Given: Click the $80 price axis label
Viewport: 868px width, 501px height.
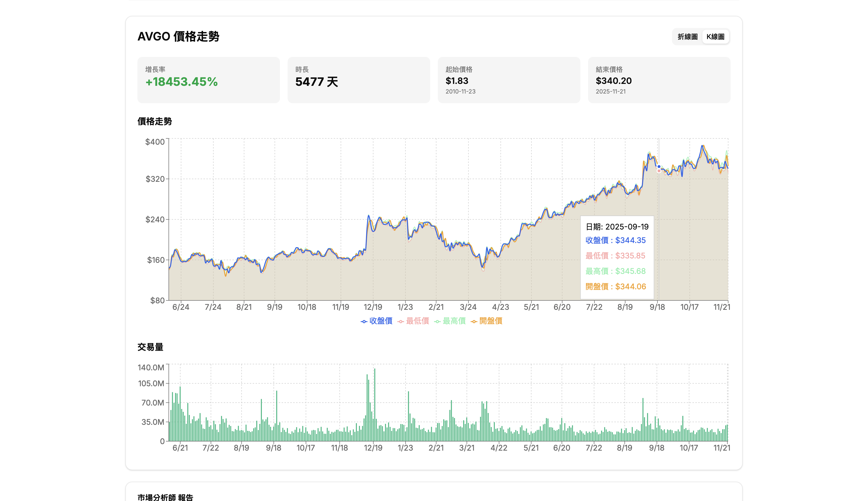Looking at the screenshot, I should tap(157, 300).
